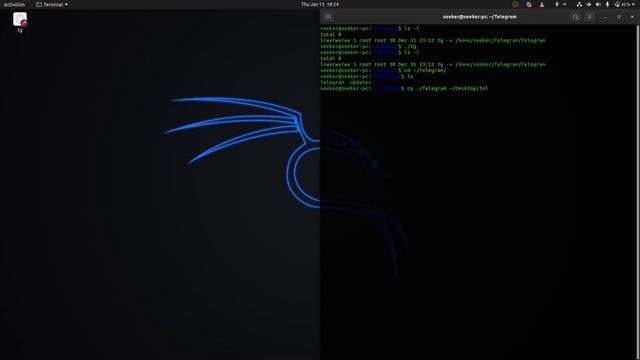Click the airplane mode icon in the top bar

[x=589, y=4]
